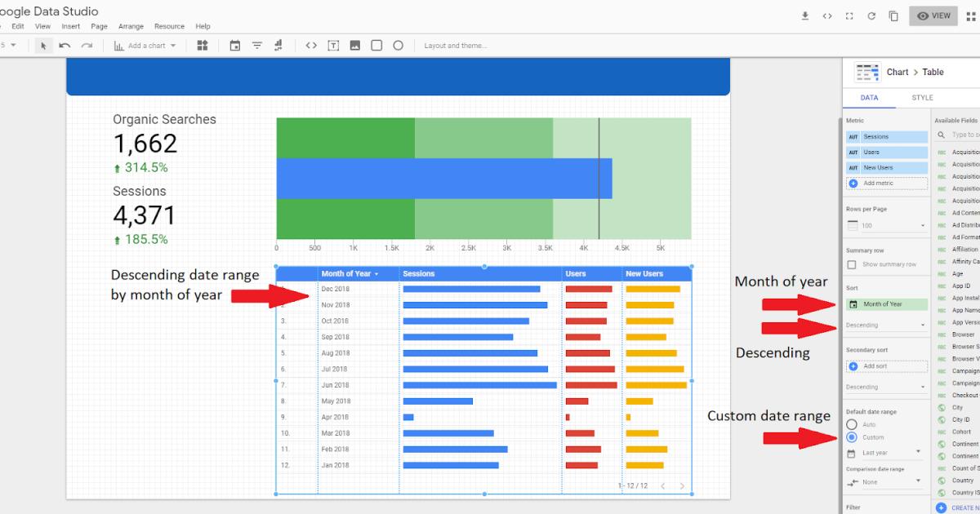The height and width of the screenshot is (514, 980).
Task: Select the date range control icon
Action: point(235,46)
